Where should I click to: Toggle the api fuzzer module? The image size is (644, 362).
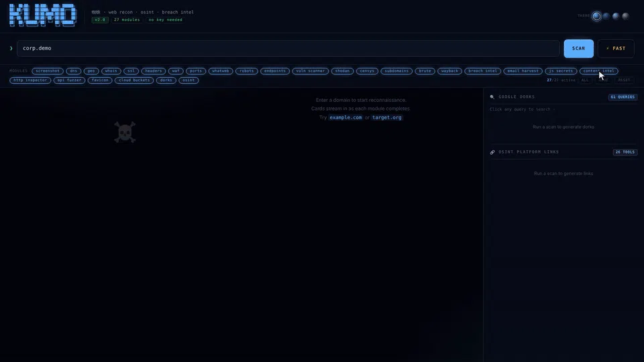(x=69, y=80)
